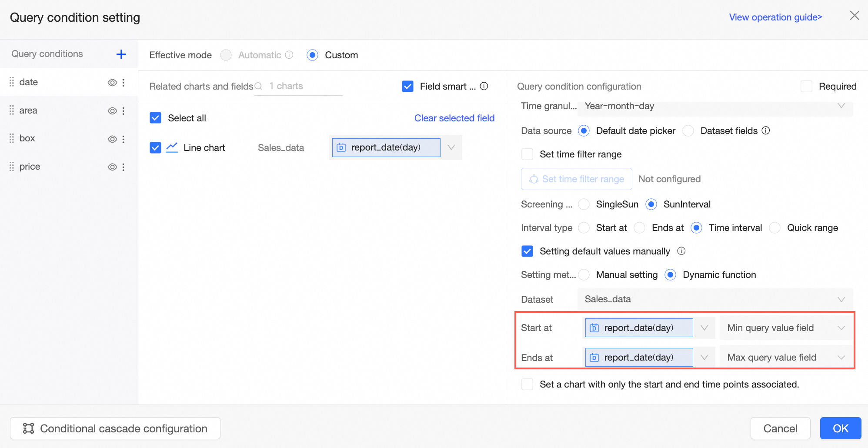Grab the drag handle of area condition
Viewport: 868px width, 448px height.
[x=12, y=110]
